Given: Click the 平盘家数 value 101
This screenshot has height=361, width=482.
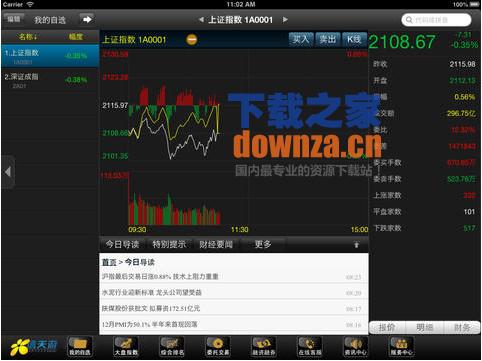Looking at the screenshot, I should [469, 212].
